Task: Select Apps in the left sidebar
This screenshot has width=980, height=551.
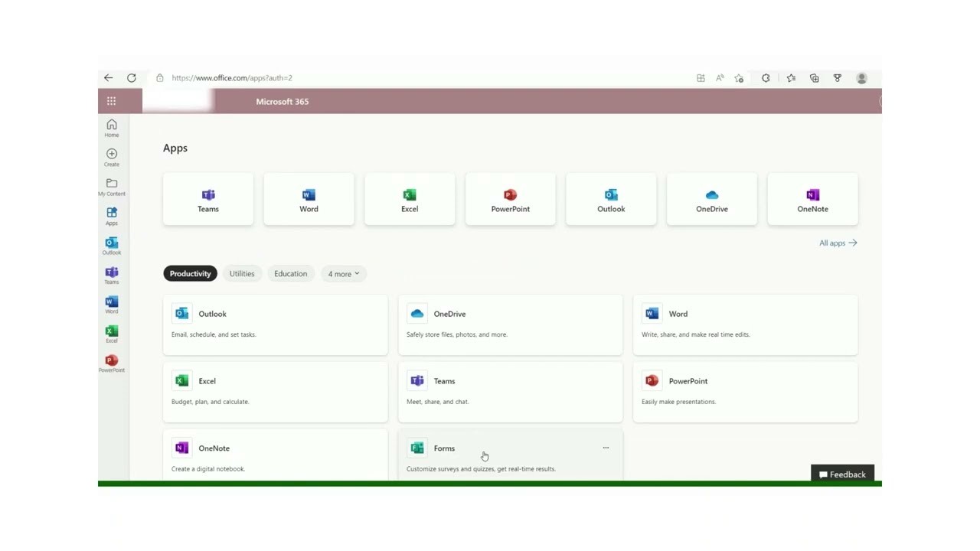Action: [112, 217]
